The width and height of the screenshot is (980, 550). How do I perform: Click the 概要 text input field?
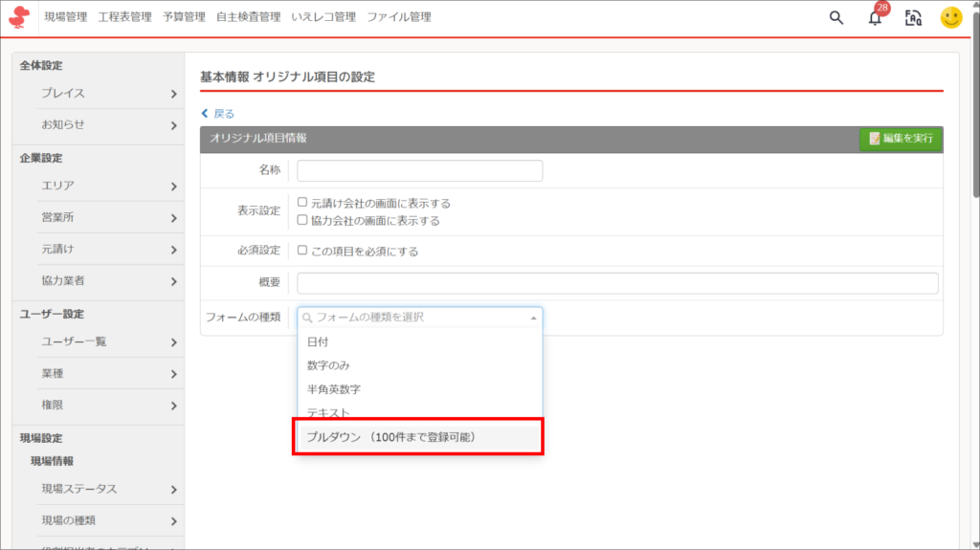pos(617,283)
